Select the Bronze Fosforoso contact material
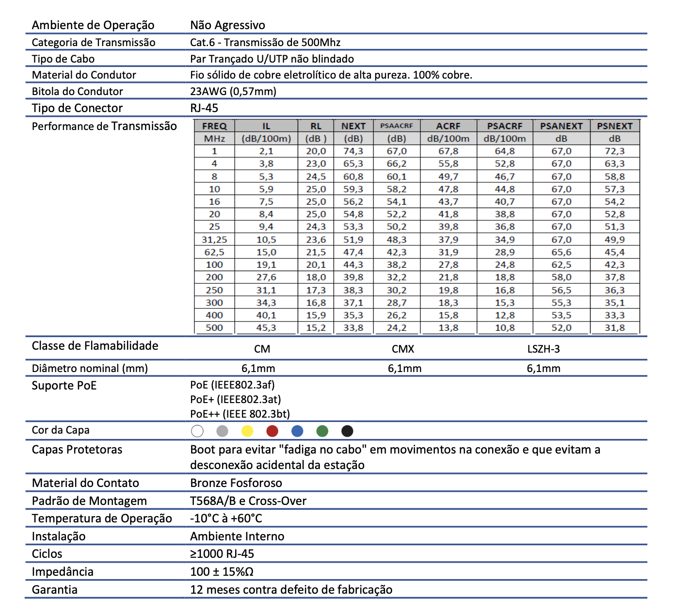This screenshot has height=616, width=674. pos(236,483)
